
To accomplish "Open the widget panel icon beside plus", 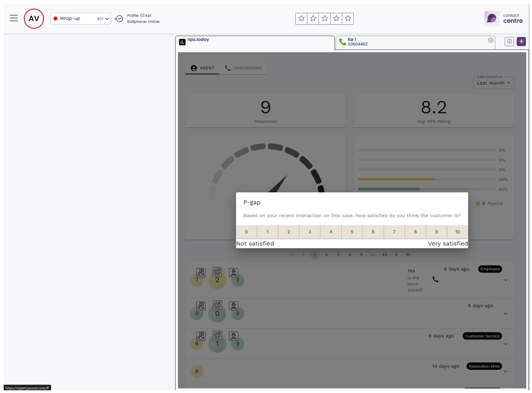I will [x=509, y=41].
